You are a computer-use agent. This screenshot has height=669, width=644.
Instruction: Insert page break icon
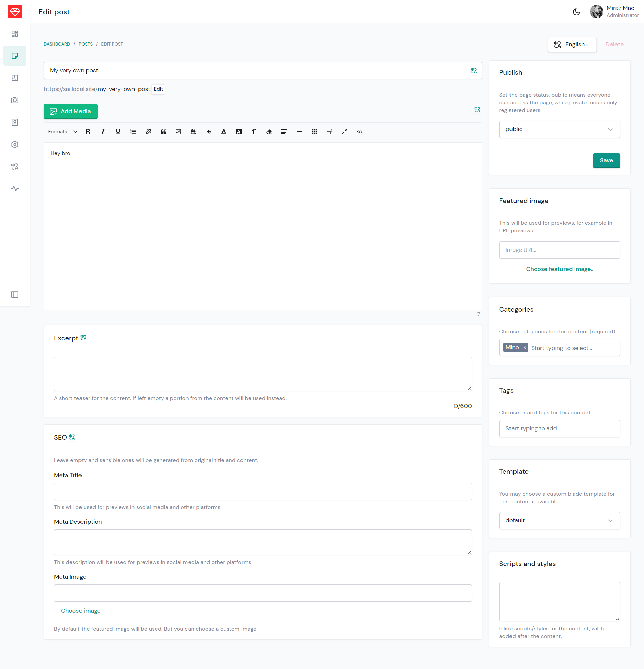click(x=329, y=132)
